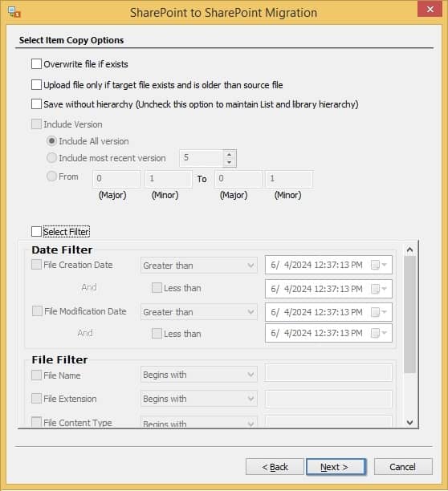Screen dimensions: 448x491
Task: Decrease recent version count with down arrow
Action: [230, 162]
